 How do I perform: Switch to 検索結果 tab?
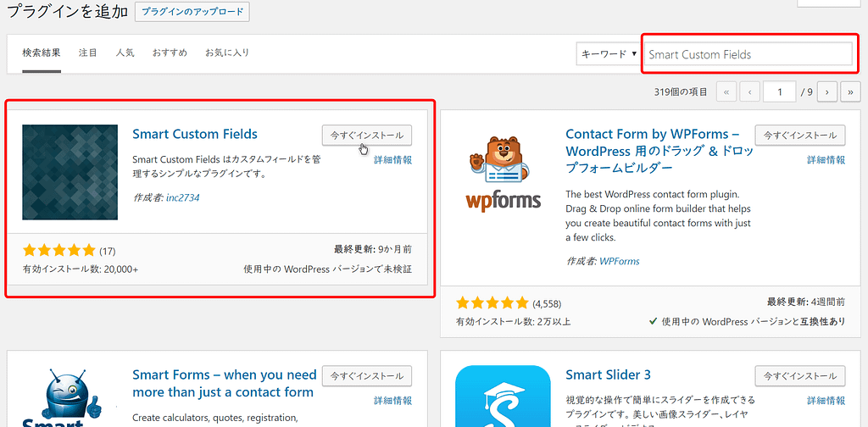[42, 53]
